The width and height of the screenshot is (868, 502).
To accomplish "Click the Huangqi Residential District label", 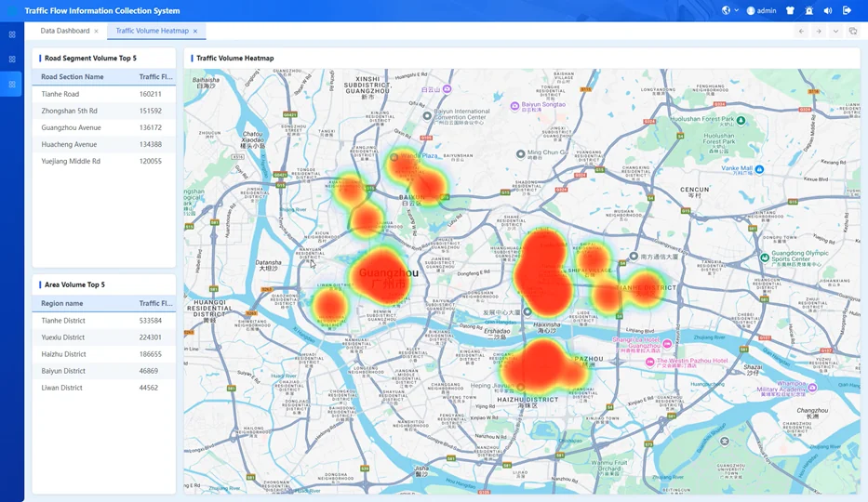I will 209,310.
